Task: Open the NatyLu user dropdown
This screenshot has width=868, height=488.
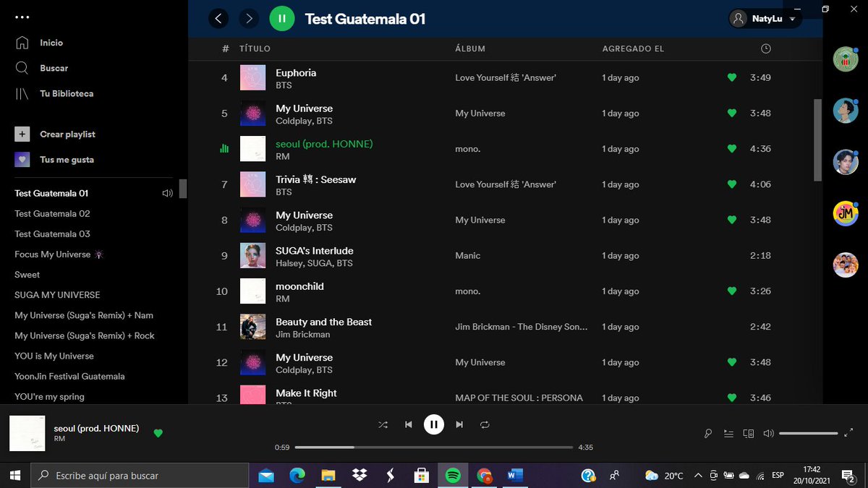Action: pyautogui.click(x=765, y=19)
